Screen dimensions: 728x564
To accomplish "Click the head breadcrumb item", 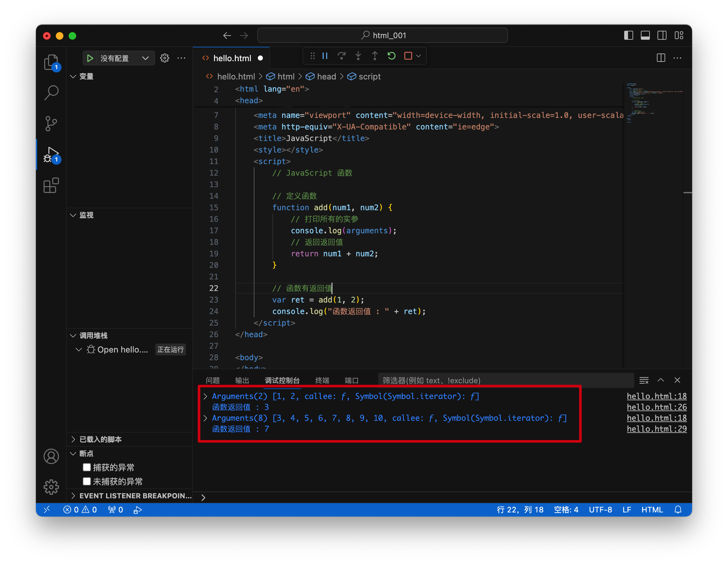I will click(321, 77).
